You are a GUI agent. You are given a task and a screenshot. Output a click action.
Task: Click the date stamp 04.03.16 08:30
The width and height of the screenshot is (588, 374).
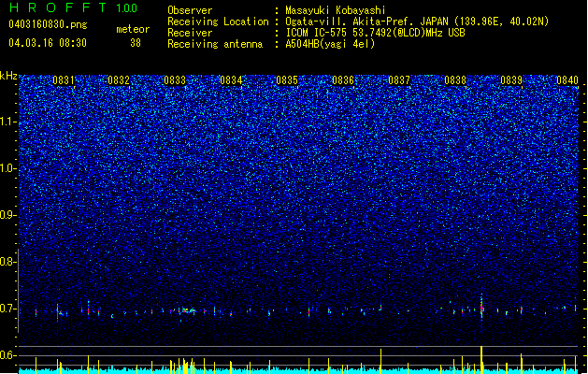pos(48,43)
